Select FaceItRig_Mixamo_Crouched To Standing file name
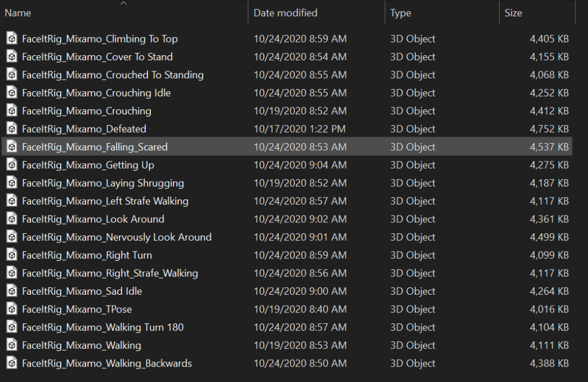588x382 pixels. click(113, 75)
